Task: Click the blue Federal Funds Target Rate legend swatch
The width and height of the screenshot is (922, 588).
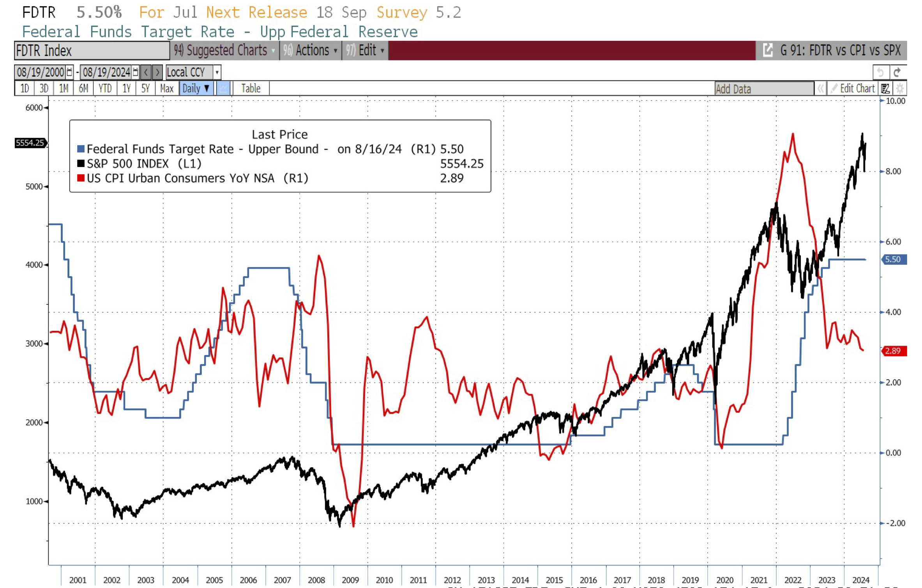Action: pos(81,149)
